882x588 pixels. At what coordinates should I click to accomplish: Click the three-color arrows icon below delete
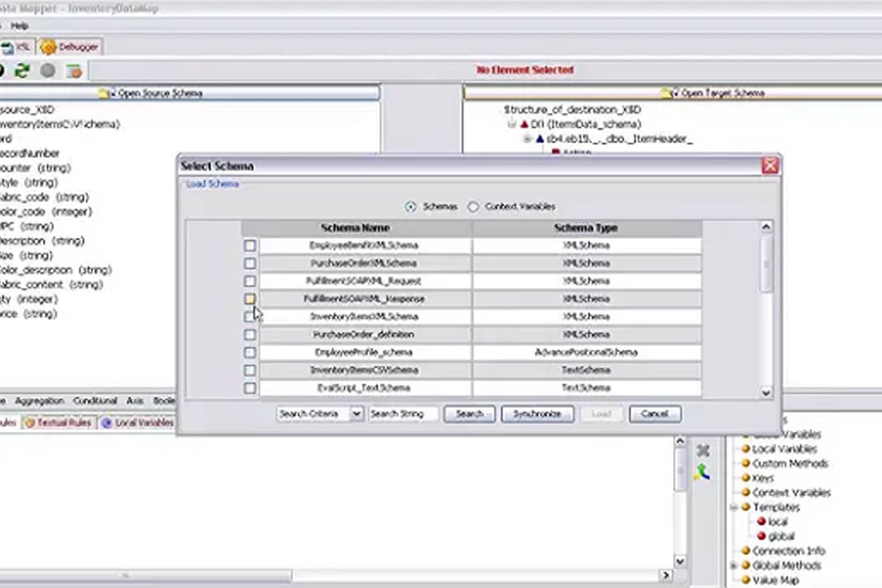click(702, 473)
